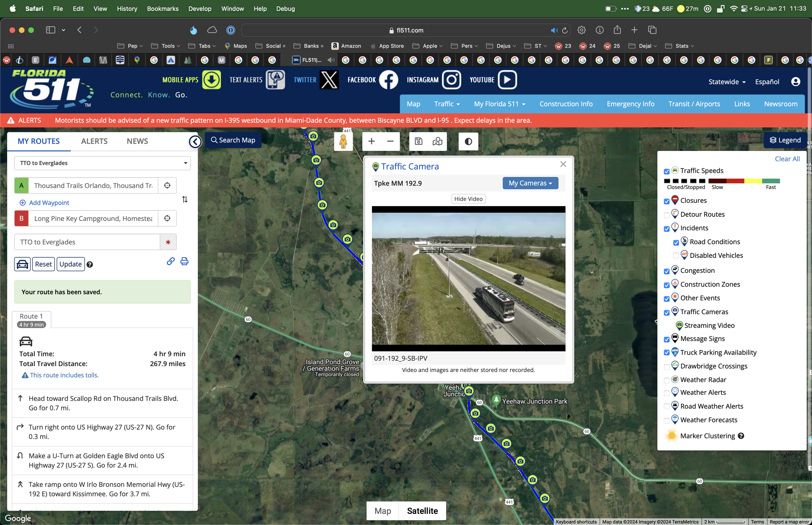Zoom out with the map minus button
The image size is (812, 525).
(x=391, y=141)
